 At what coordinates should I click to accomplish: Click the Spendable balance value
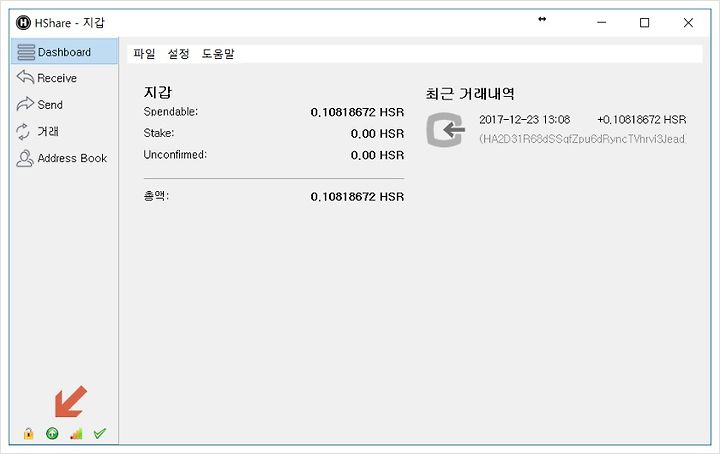pos(357,112)
